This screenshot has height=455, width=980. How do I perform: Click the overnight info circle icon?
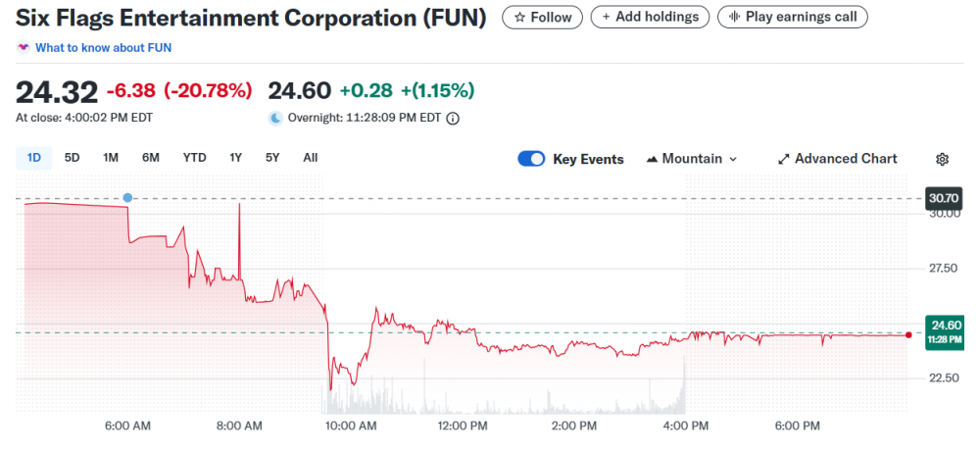coord(453,119)
